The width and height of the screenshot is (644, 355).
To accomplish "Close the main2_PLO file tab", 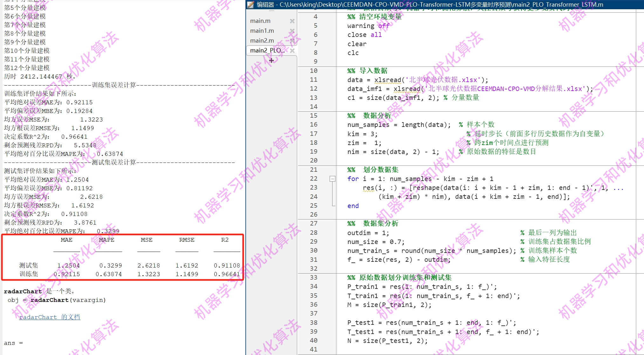I will click(x=292, y=51).
